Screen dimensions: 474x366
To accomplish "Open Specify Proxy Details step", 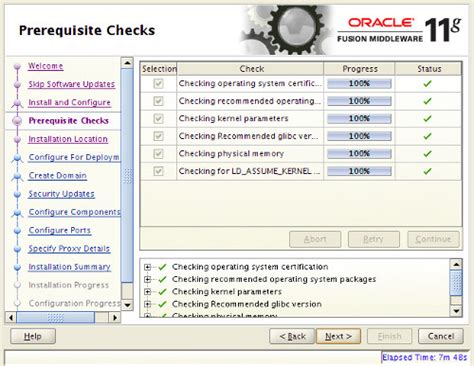I will [69, 249].
